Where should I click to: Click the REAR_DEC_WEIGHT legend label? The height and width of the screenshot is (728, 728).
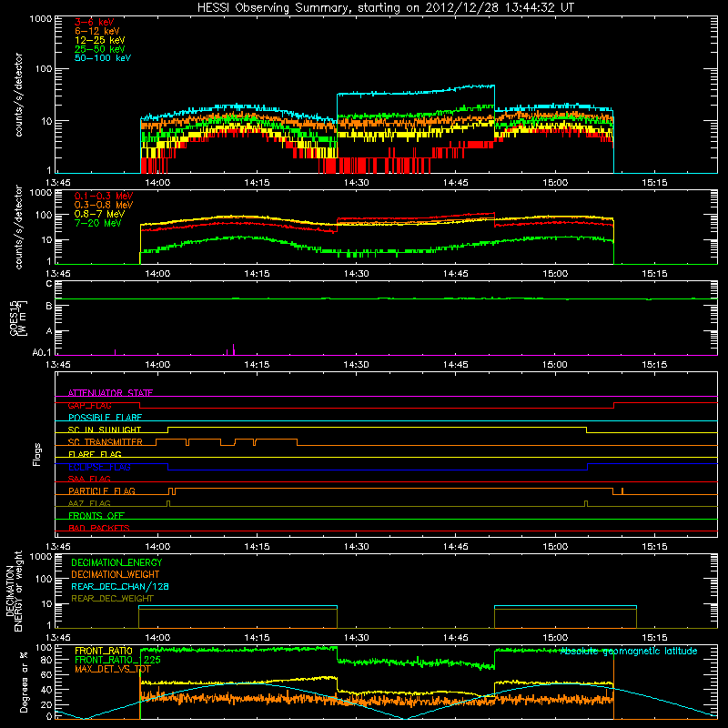click(x=112, y=599)
